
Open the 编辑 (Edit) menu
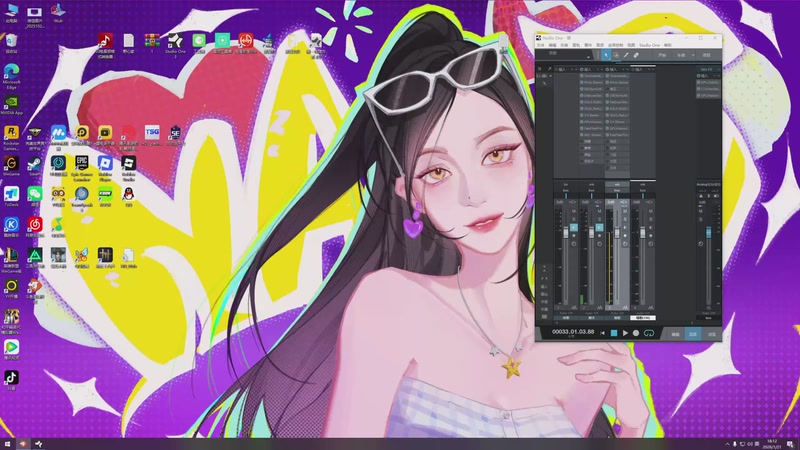[553, 45]
